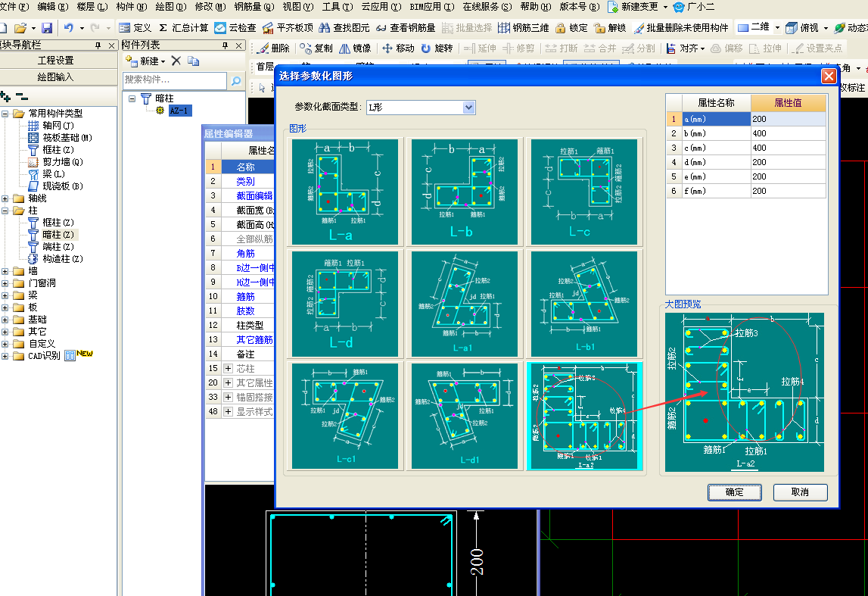
Task: Select the 旋转 rotate tool
Action: pos(437,48)
